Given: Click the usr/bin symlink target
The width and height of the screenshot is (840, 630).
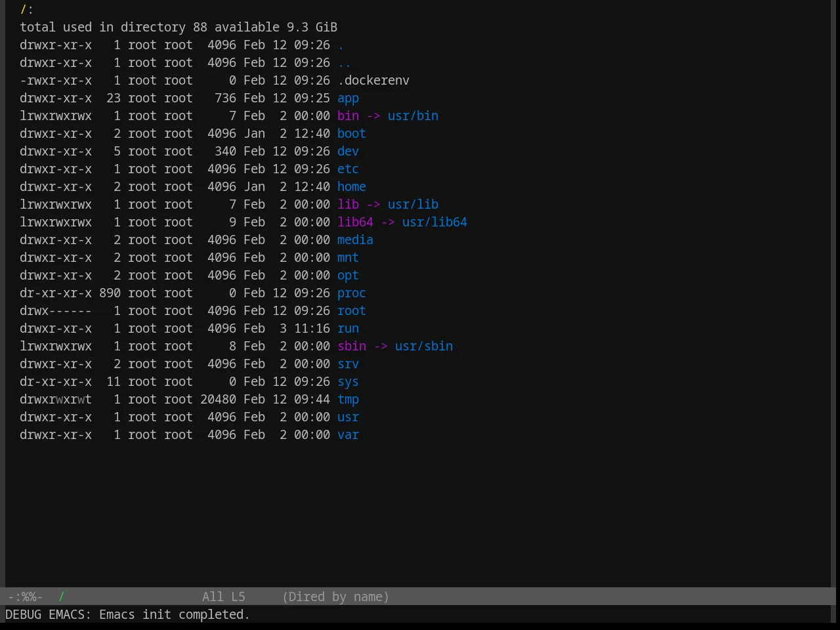Looking at the screenshot, I should tap(413, 116).
